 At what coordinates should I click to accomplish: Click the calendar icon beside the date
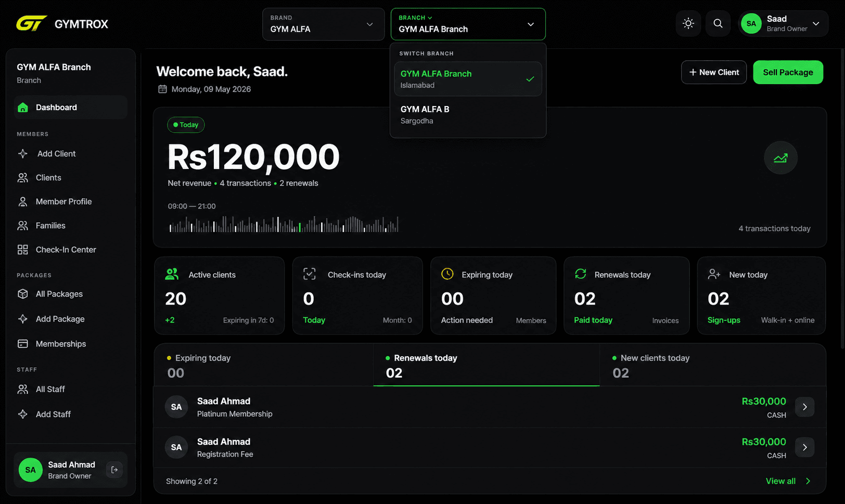[162, 89]
